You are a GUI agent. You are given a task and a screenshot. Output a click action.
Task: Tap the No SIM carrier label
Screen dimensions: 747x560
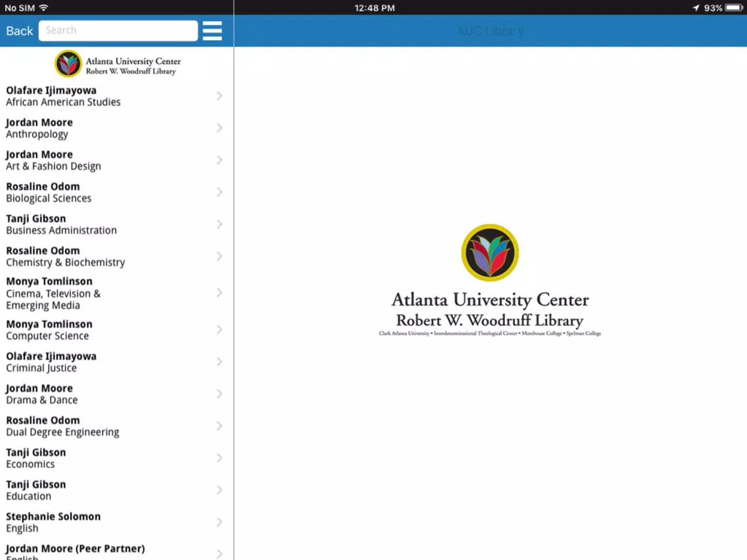click(x=20, y=8)
